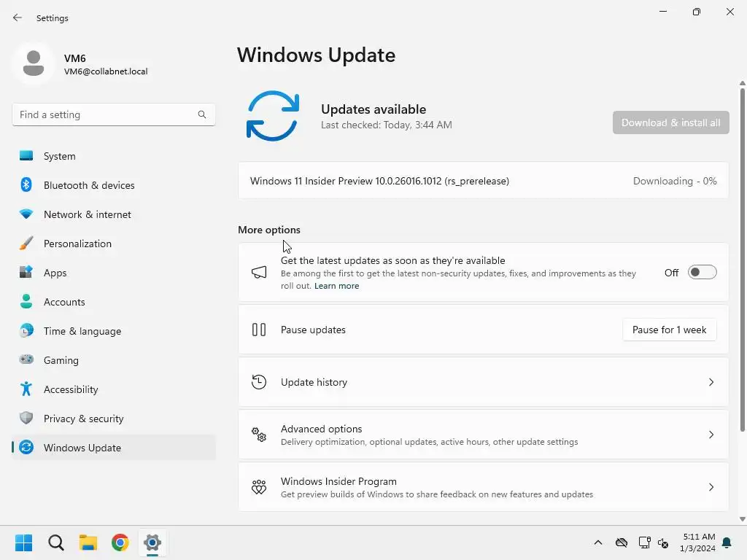Select Privacy & security category
The image size is (747, 560).
[113, 418]
